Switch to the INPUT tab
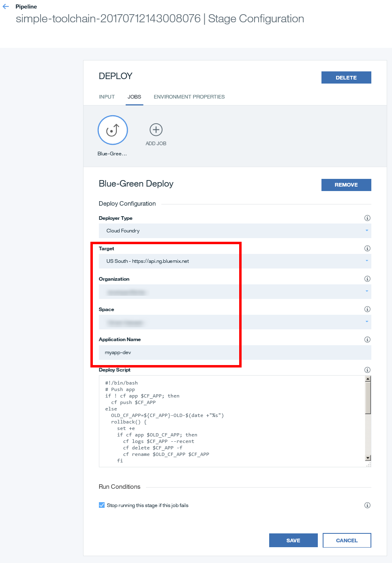The width and height of the screenshot is (392, 563). click(107, 97)
